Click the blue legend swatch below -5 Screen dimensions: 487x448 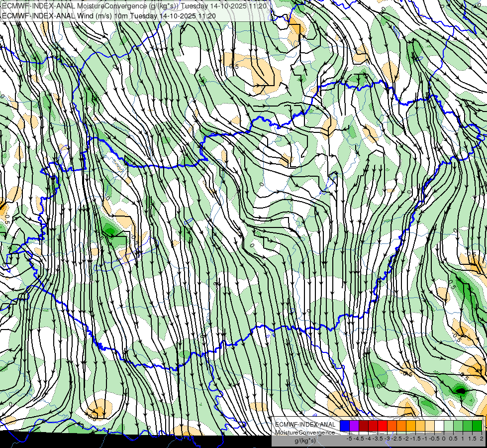[345, 426]
